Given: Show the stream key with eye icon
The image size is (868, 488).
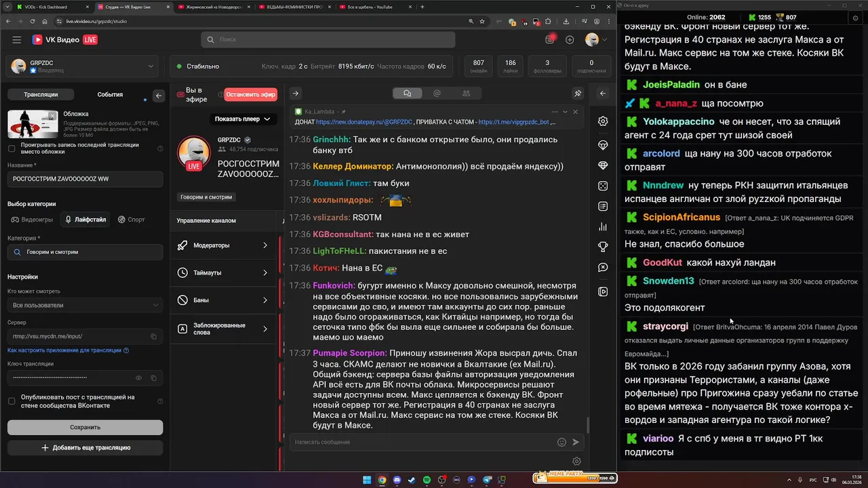Looking at the screenshot, I should coord(139,378).
